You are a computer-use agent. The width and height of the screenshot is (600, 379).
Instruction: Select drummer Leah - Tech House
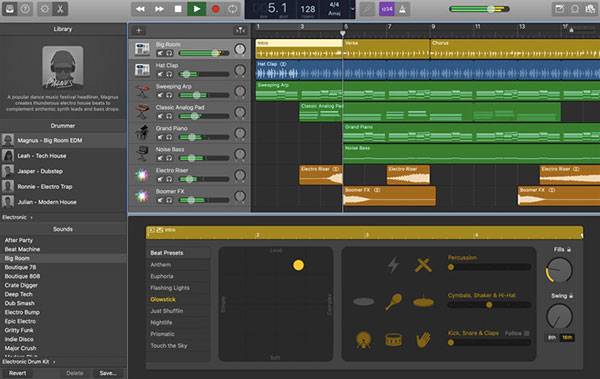(63, 156)
